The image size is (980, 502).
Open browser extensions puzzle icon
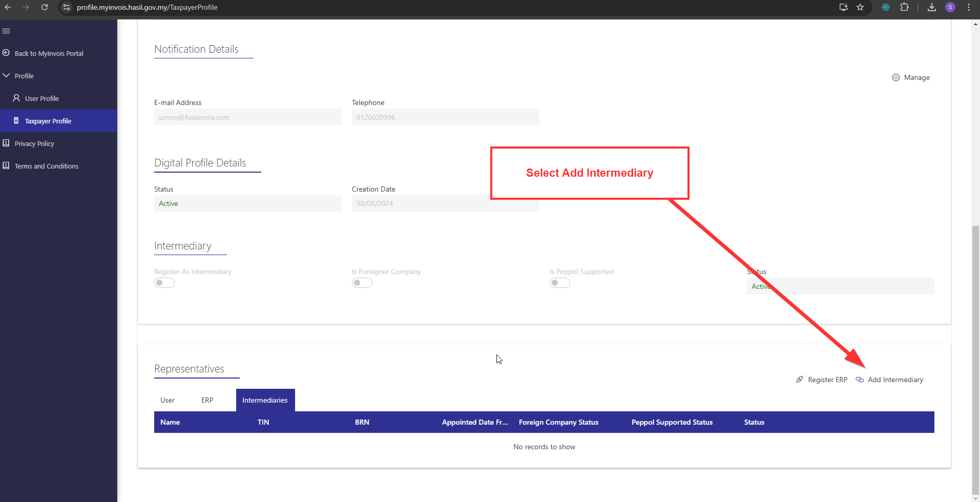click(905, 7)
